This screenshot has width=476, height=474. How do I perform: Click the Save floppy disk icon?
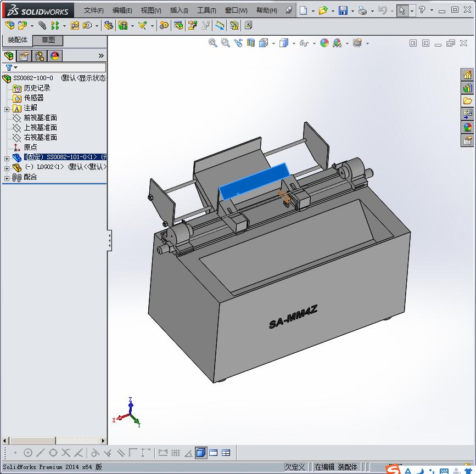pyautogui.click(x=343, y=10)
